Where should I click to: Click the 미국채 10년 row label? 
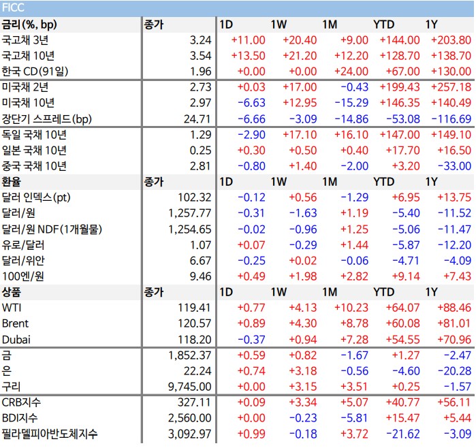[28, 103]
